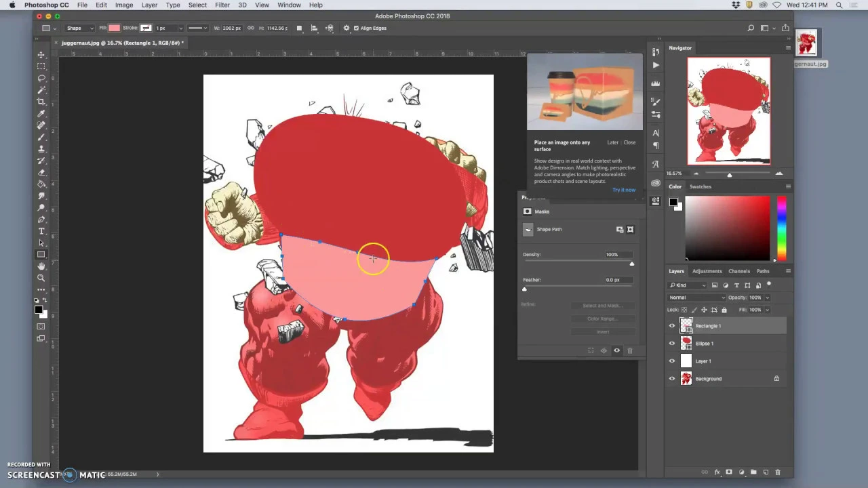This screenshot has height=488, width=868.
Task: Select the Magic Wand tool
Action: [x=41, y=89]
